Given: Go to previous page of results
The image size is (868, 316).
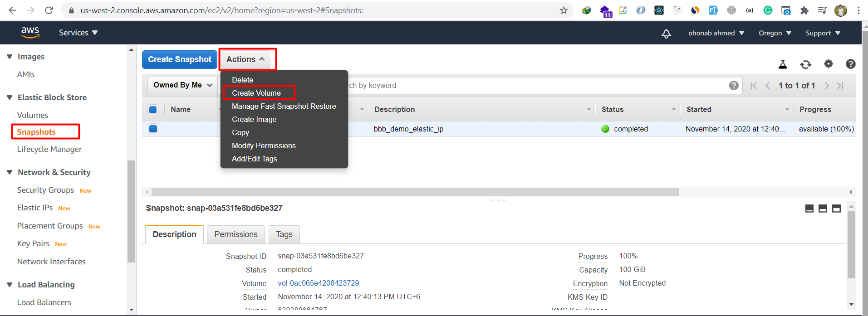Looking at the screenshot, I should (767, 86).
